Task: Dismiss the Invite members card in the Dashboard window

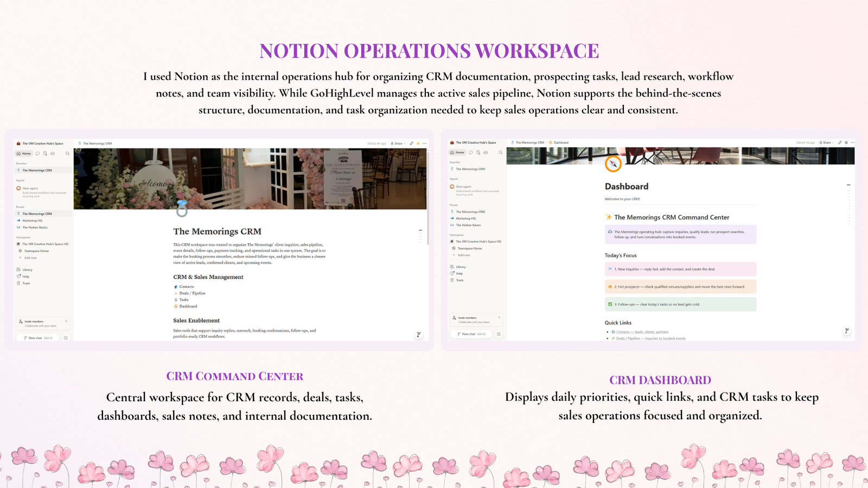Action: pos(499,318)
